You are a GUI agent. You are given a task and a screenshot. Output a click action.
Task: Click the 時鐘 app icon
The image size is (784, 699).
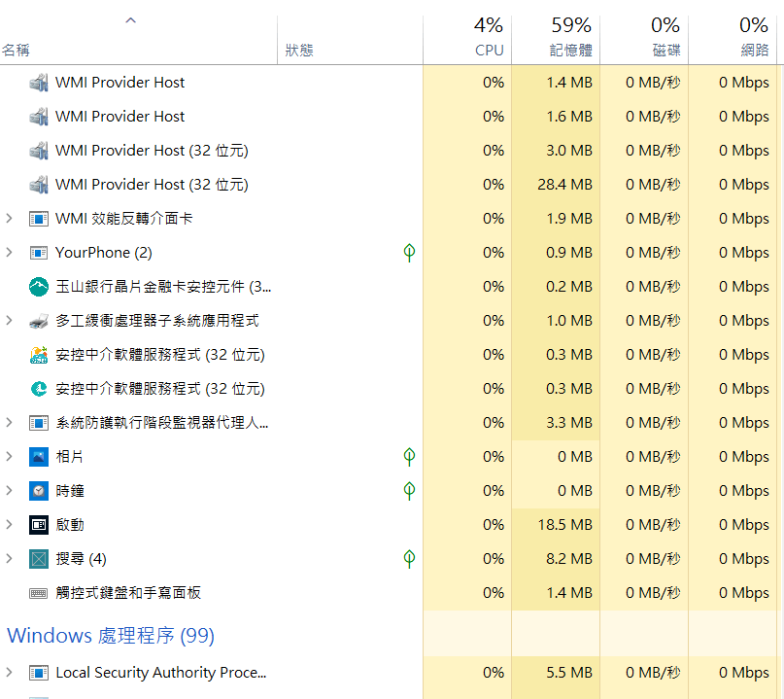(x=39, y=491)
